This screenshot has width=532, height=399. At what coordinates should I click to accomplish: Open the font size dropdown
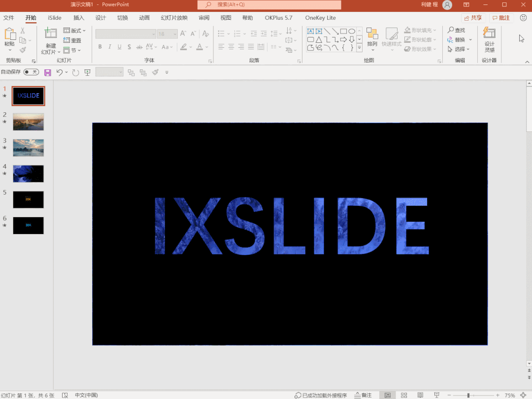(x=175, y=33)
